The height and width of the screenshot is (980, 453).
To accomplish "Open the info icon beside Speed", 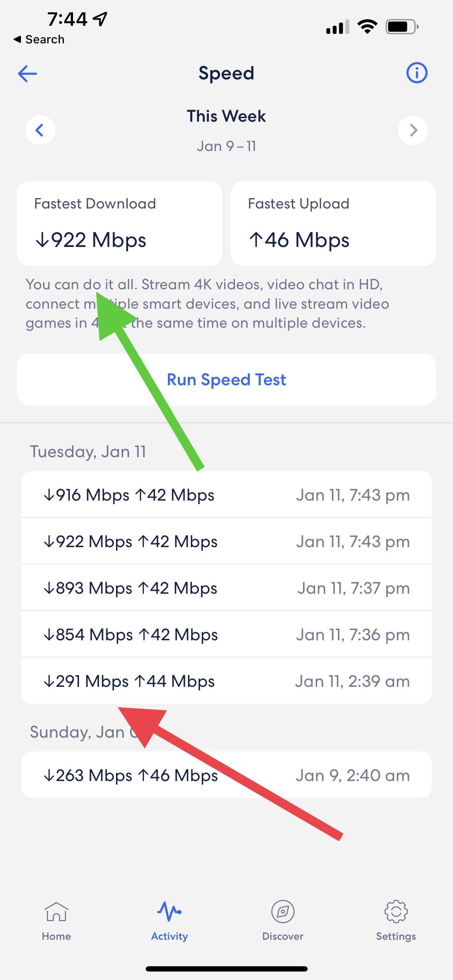I will (417, 73).
